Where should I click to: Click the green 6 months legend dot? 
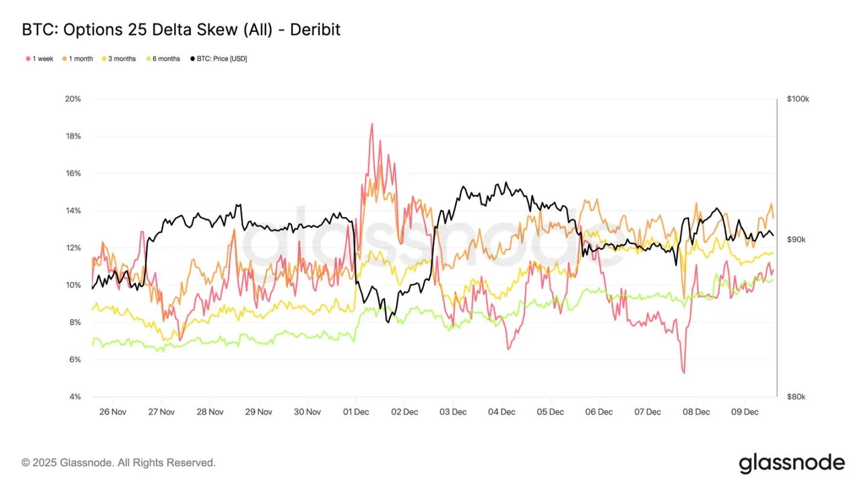148,59
